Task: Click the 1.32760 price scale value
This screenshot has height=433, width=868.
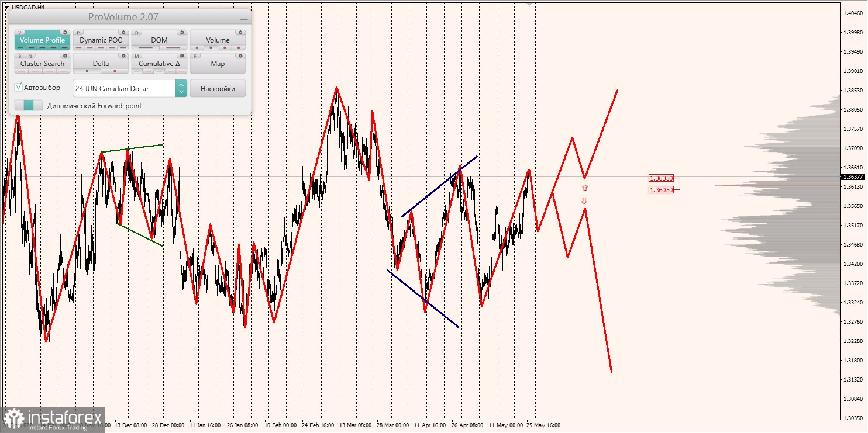Action: pos(852,321)
